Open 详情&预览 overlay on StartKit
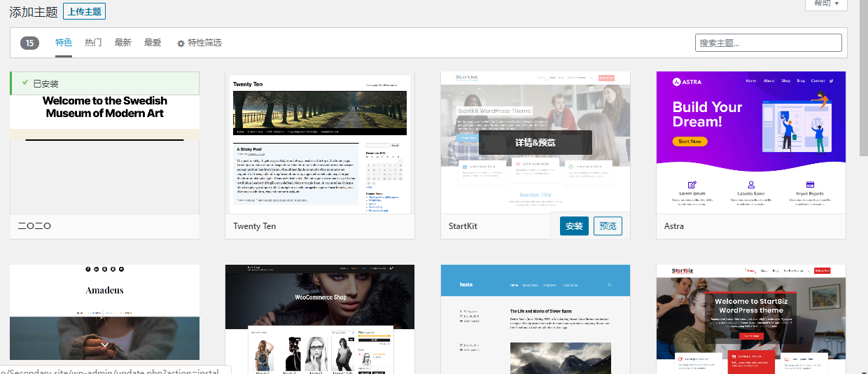Screen dimensions: 868x374 click(535, 142)
